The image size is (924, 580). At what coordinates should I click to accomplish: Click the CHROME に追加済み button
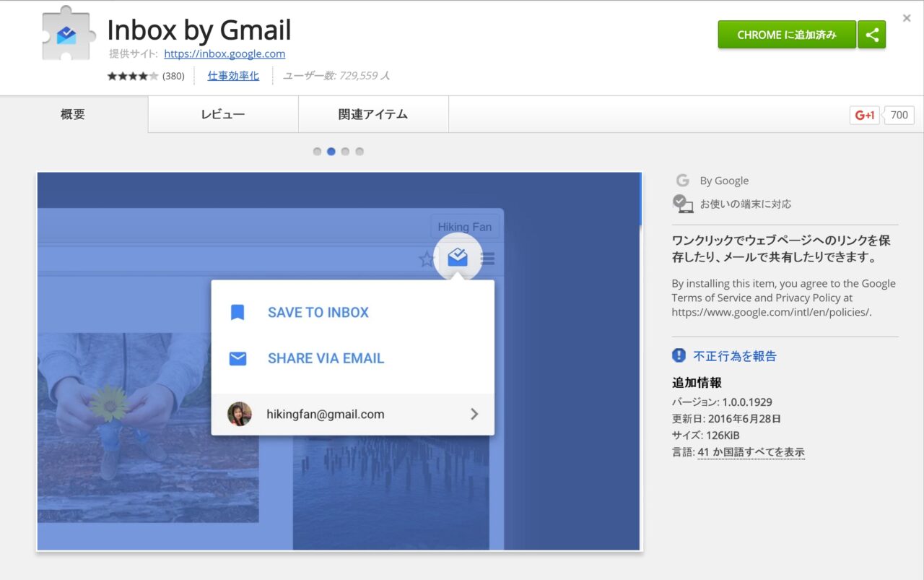tap(786, 35)
